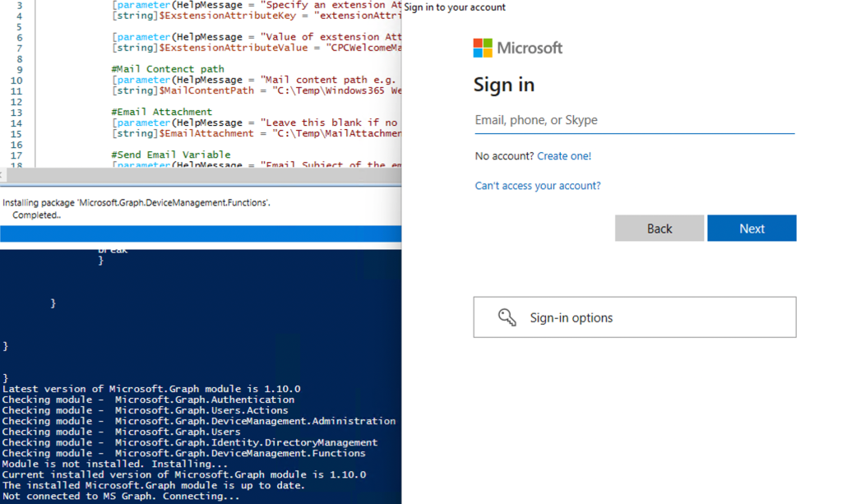Click the blue install progress bar
The image size is (842, 504).
201,234
